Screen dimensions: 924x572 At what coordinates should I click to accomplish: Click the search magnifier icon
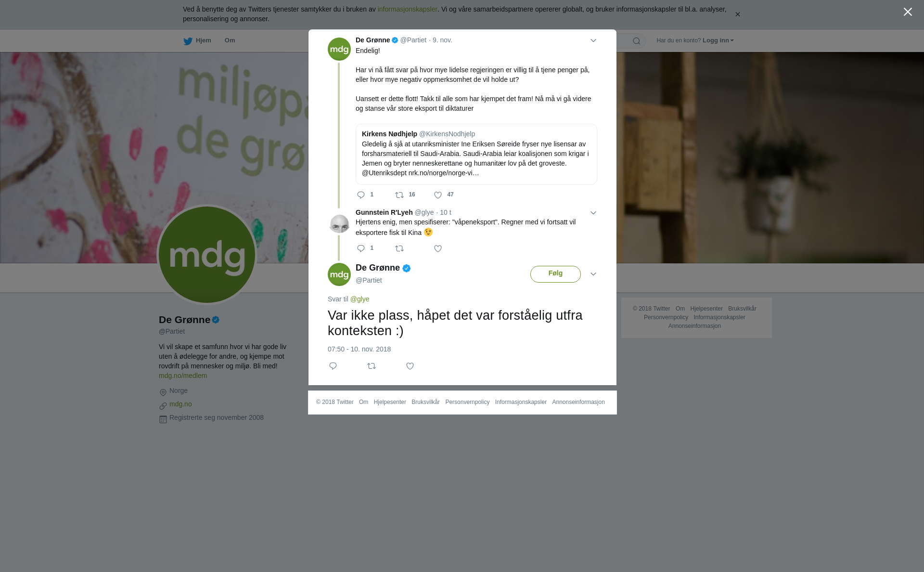click(x=637, y=41)
